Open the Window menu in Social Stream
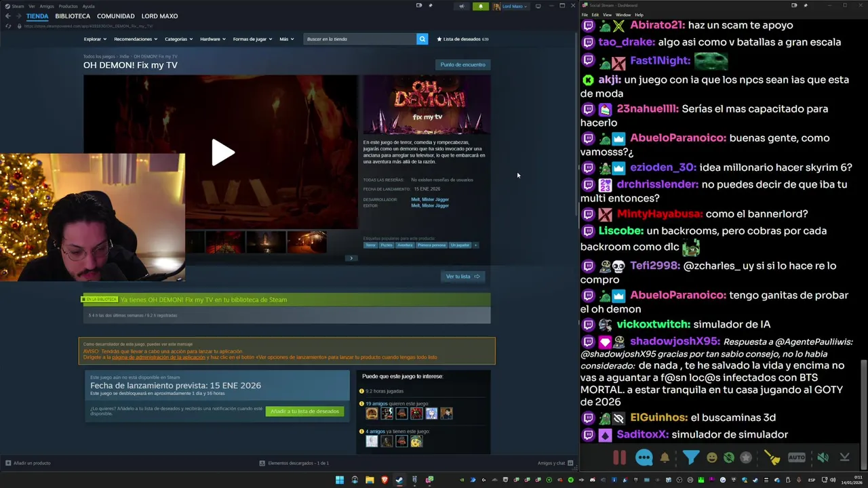The height and width of the screenshot is (488, 868). pos(623,14)
